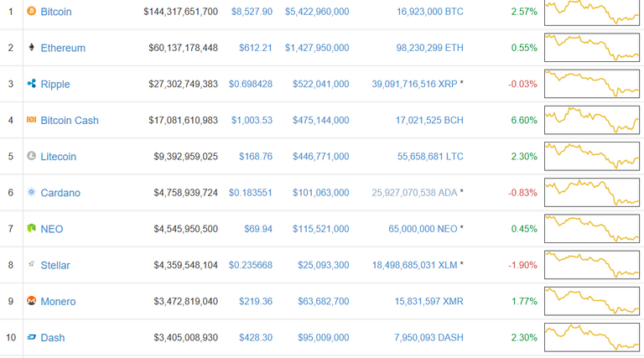Click the Dash logo icon

click(x=31, y=337)
